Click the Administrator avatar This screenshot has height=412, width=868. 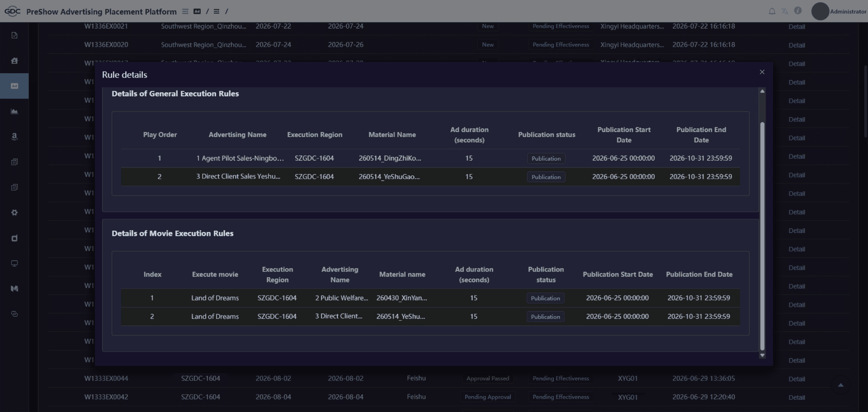(x=820, y=11)
